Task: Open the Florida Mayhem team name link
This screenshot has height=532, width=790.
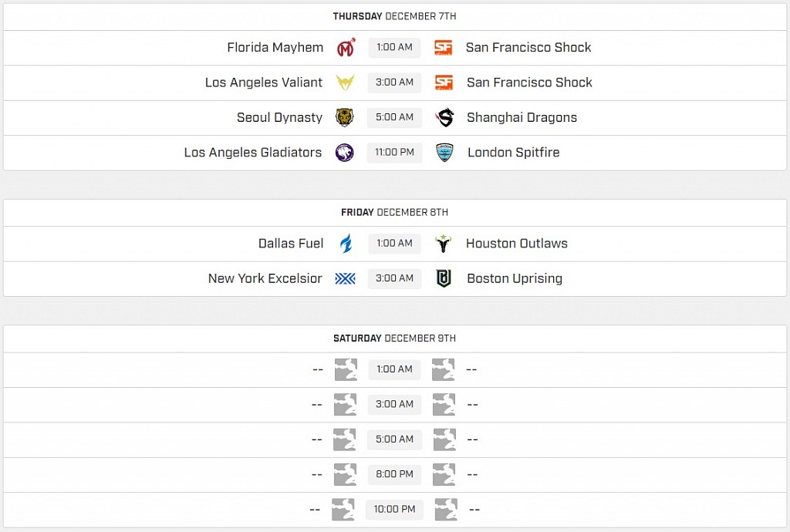Action: [275, 47]
